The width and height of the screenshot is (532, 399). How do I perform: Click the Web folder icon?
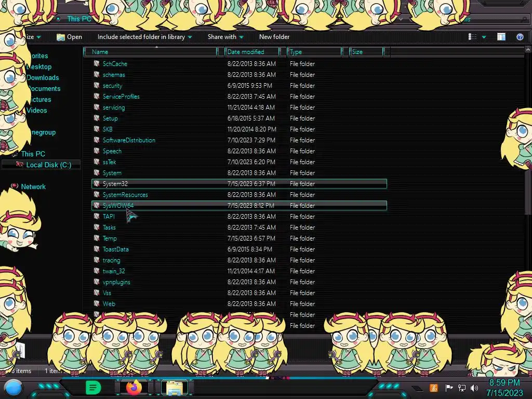97,303
